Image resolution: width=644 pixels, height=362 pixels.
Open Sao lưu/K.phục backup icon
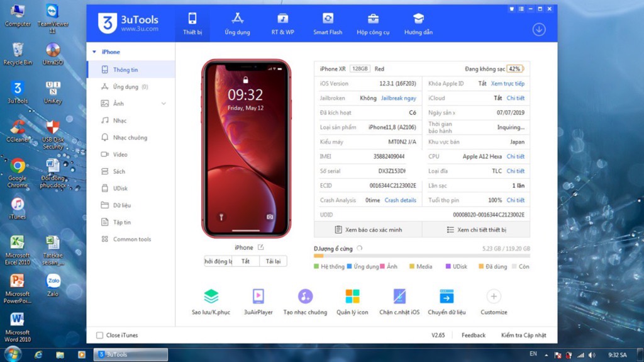point(211,297)
